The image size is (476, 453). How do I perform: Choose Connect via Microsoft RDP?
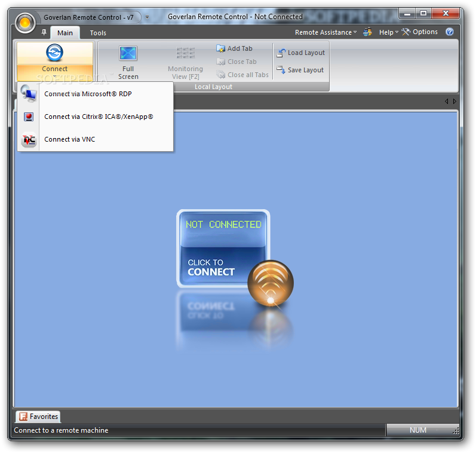coord(96,94)
